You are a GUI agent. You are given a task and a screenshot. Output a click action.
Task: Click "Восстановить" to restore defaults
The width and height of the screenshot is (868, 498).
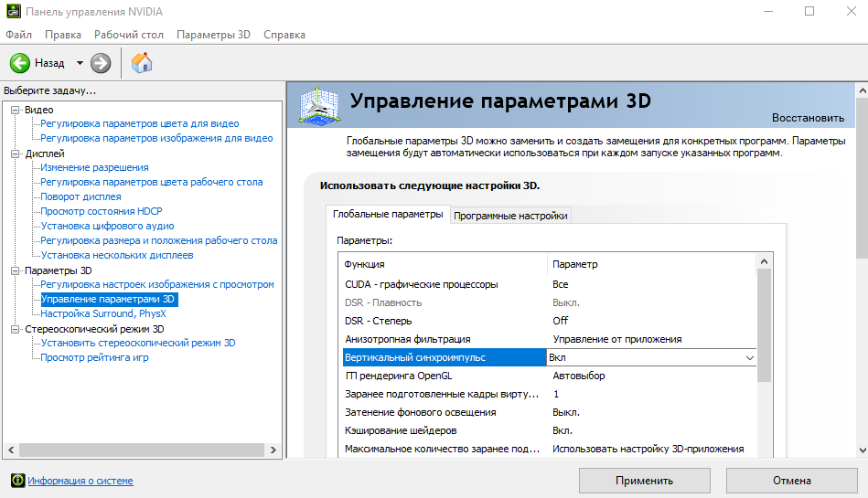(808, 118)
